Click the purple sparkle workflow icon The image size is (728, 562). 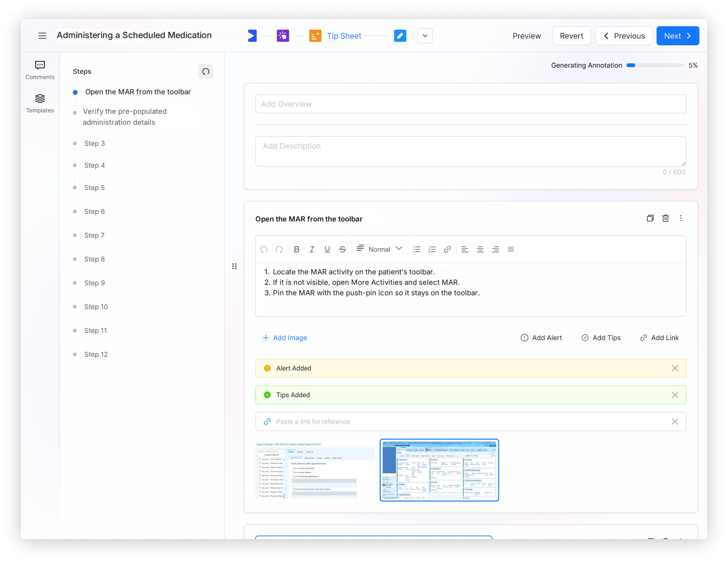pyautogui.click(x=283, y=36)
